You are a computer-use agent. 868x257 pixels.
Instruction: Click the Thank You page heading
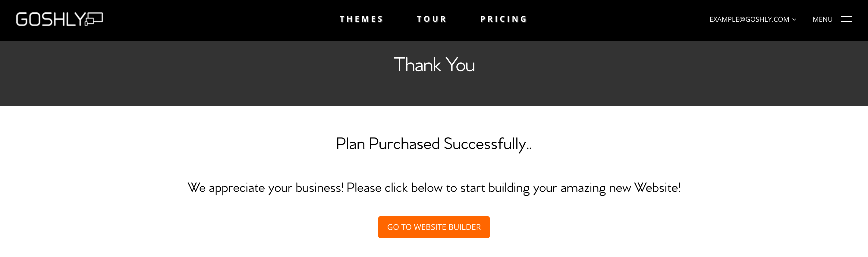434,65
